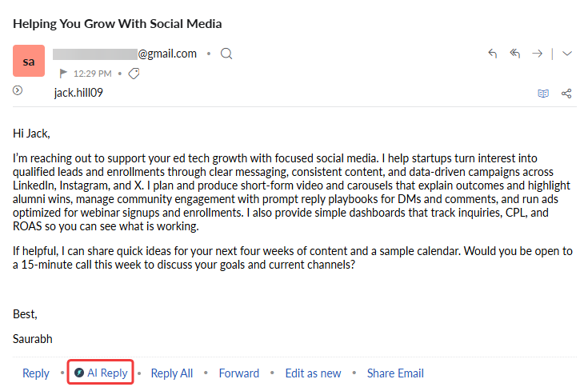The width and height of the screenshot is (588, 387).
Task: Choose Forward in the bottom action row
Action: pyautogui.click(x=239, y=373)
